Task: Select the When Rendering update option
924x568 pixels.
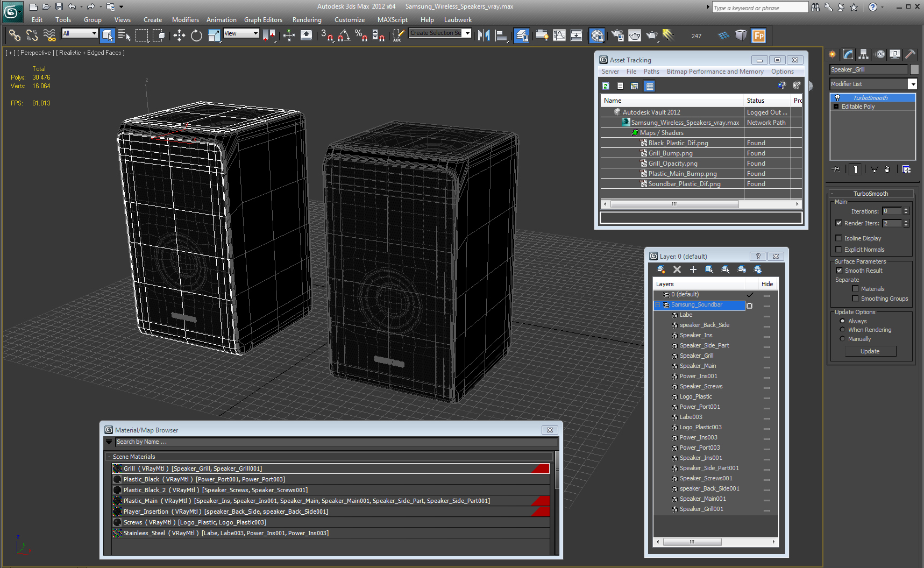Action: click(842, 329)
